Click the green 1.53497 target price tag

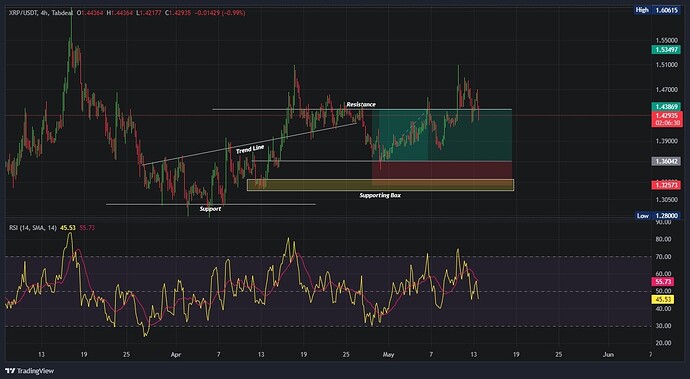pos(666,50)
